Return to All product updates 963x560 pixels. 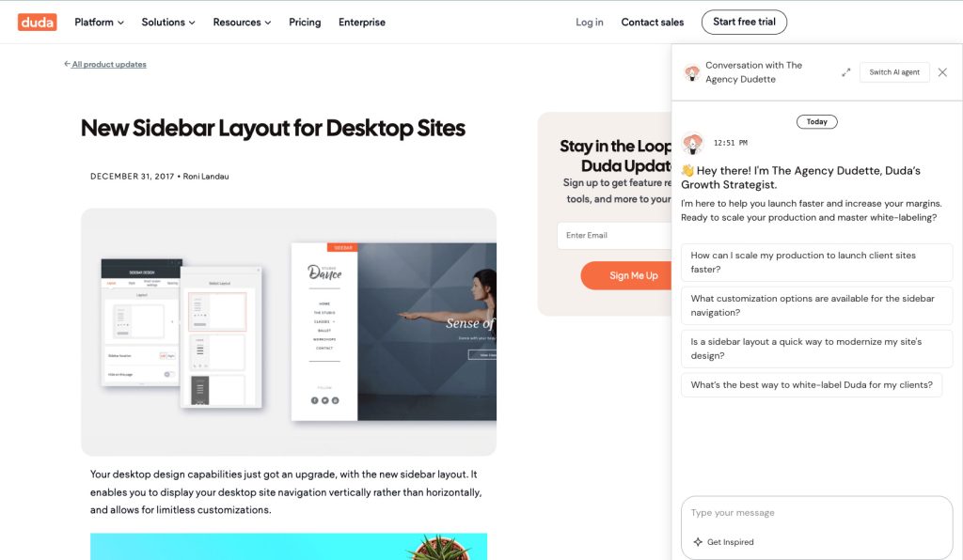109,64
